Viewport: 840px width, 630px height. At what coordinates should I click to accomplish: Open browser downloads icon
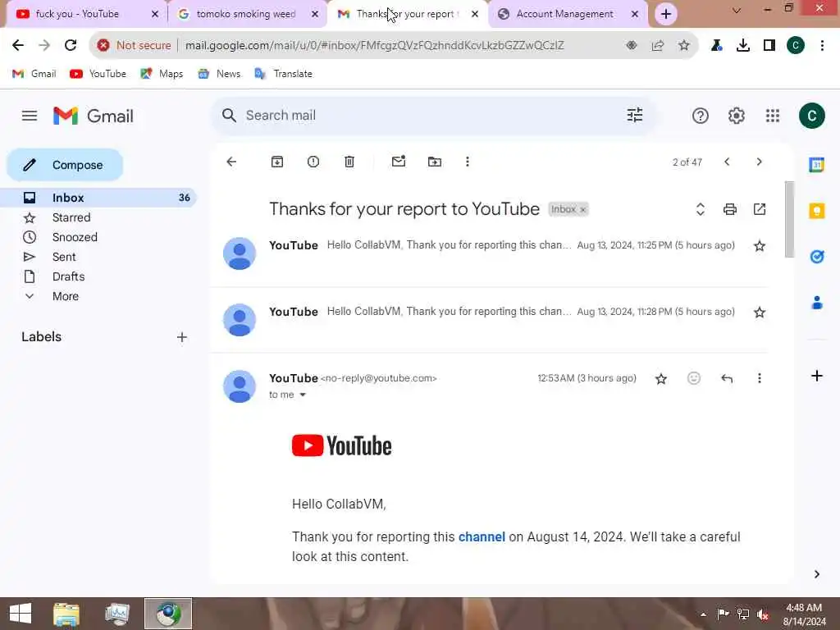tap(742, 46)
